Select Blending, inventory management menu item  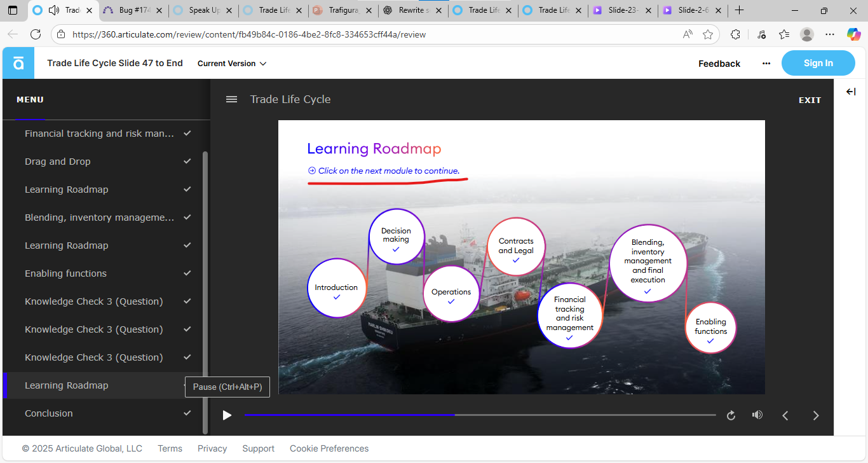click(99, 218)
